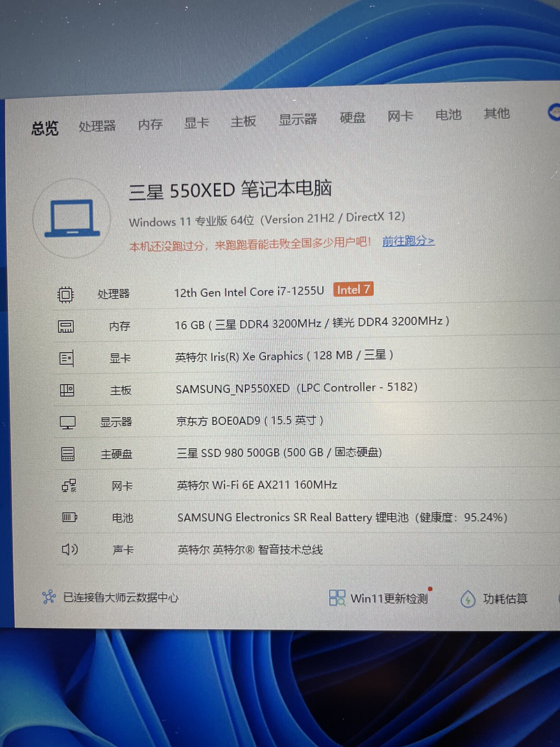The image size is (560, 747).
Task: Click the Windows 11 专业版 64位 version line
Action: click(x=267, y=220)
